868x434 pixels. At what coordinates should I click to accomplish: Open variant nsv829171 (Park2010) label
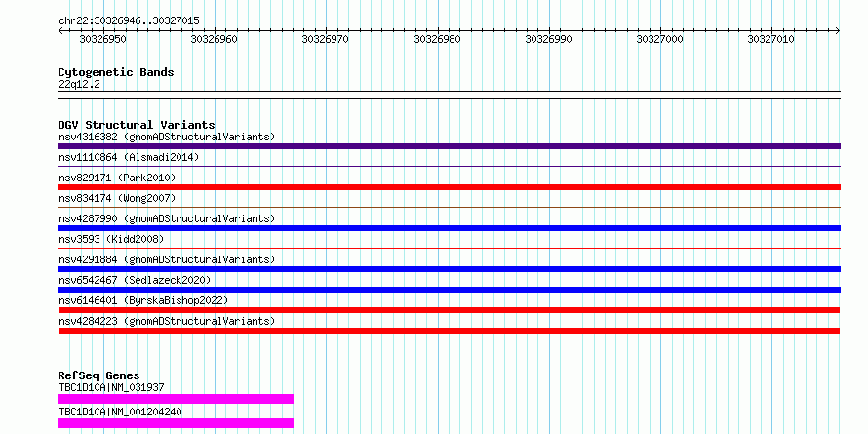[117, 178]
